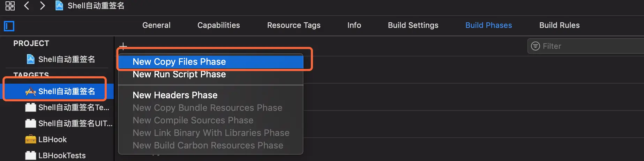Click the Shell自动重签名 project file icon in breadcrumb
The image size is (644, 161).
(59, 6)
